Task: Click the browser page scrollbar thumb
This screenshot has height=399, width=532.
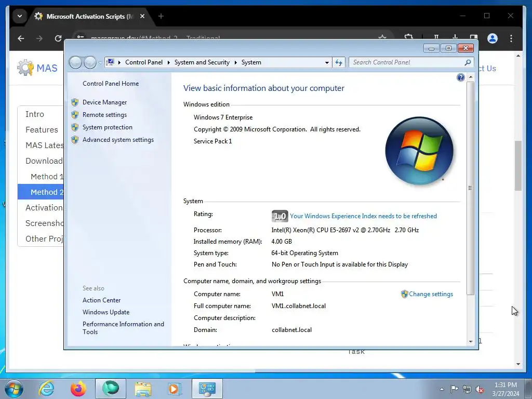Action: coord(518,166)
